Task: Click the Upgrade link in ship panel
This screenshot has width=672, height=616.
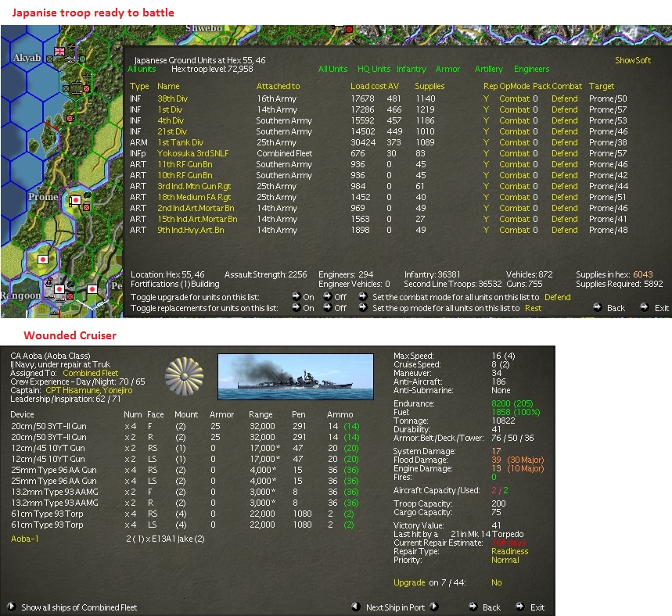Action: pos(409,582)
